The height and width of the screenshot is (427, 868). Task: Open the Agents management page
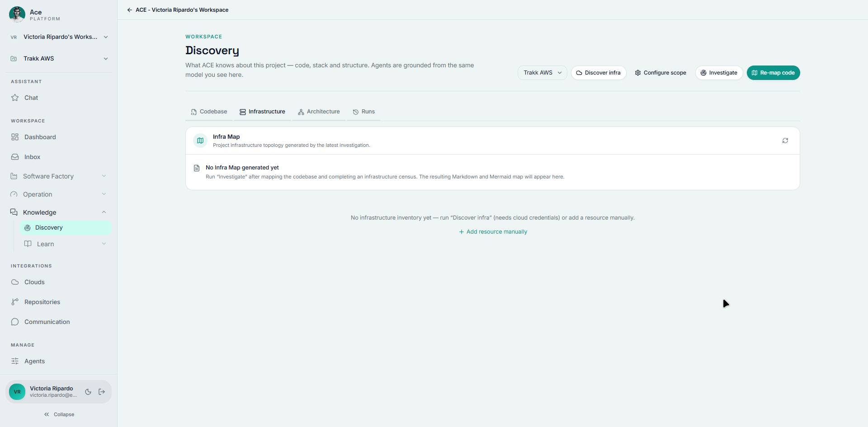tap(59, 361)
